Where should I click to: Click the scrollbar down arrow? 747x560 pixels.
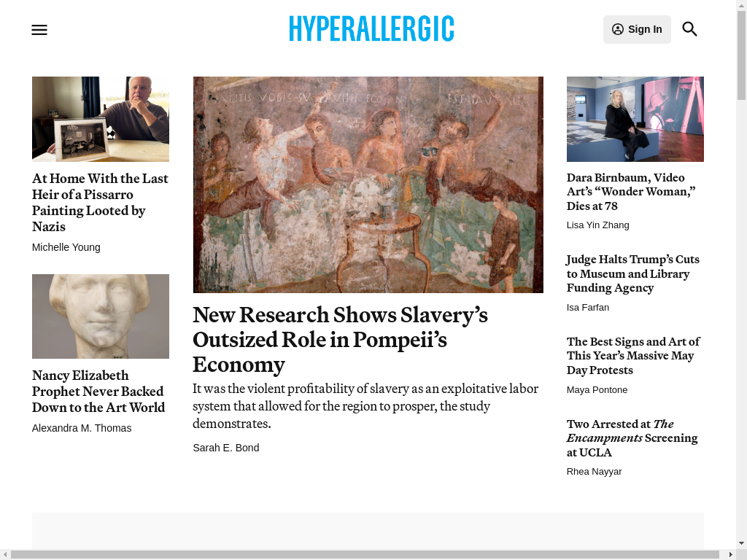(x=741, y=543)
